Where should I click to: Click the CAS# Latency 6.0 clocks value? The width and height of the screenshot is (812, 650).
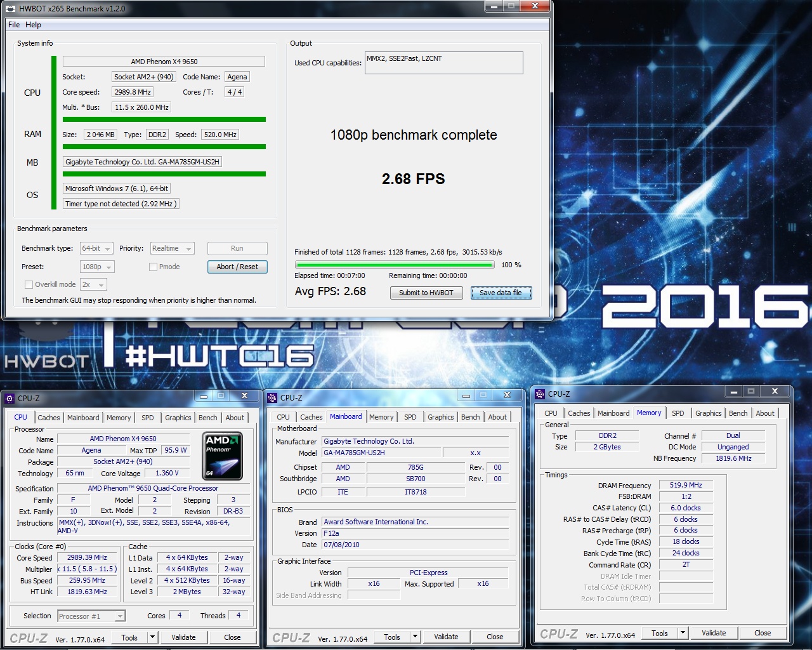pos(686,508)
